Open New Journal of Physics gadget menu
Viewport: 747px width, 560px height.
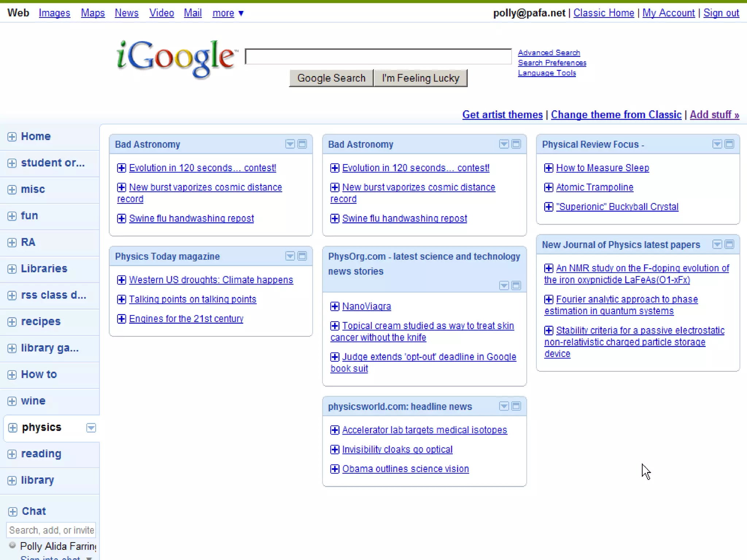[717, 244]
